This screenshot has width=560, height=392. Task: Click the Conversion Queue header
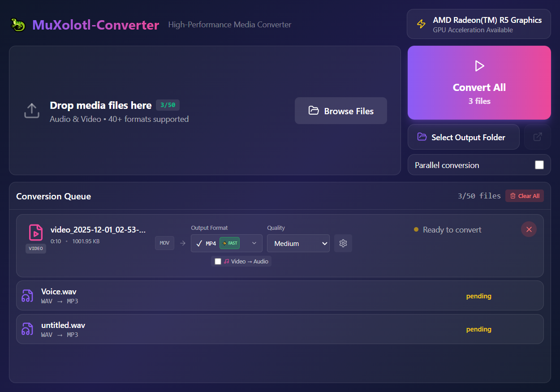53,196
